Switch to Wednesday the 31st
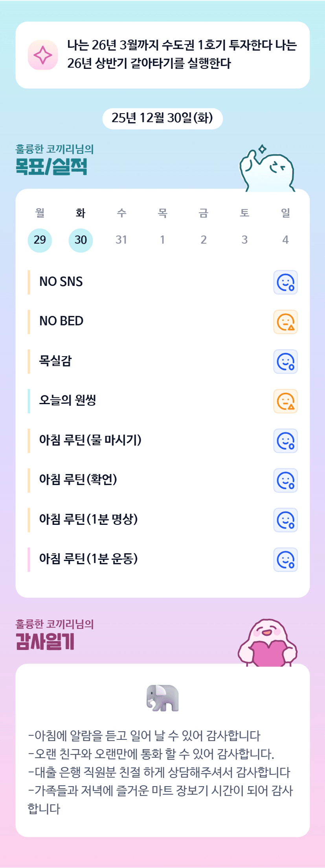Image resolution: width=325 pixels, height=868 pixels. pos(121,240)
